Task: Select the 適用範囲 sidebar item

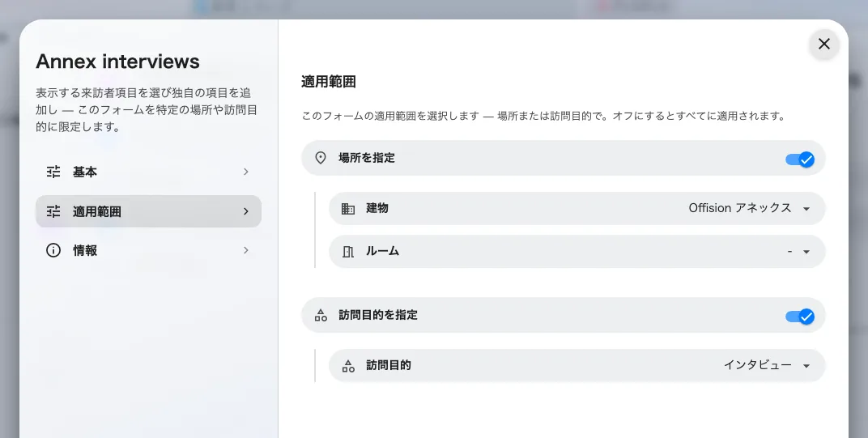Action: 148,211
